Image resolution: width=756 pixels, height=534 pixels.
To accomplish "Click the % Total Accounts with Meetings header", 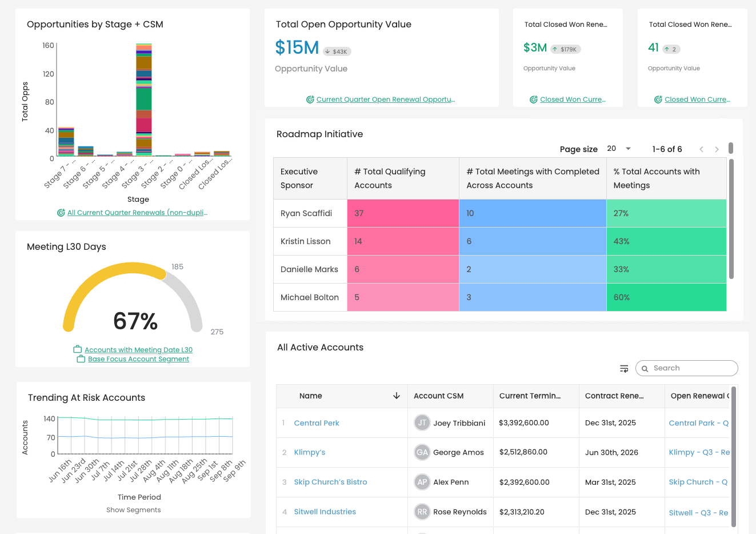I will (666, 178).
